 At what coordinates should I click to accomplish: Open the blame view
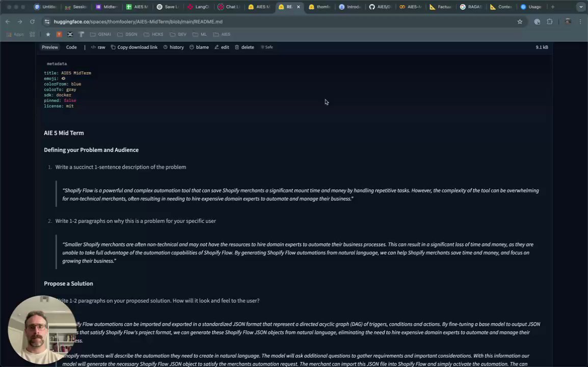point(199,47)
